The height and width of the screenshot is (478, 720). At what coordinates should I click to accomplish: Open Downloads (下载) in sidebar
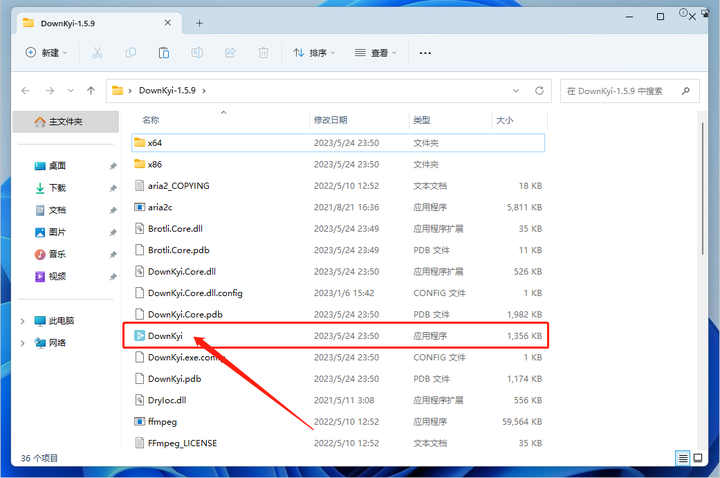tap(57, 188)
